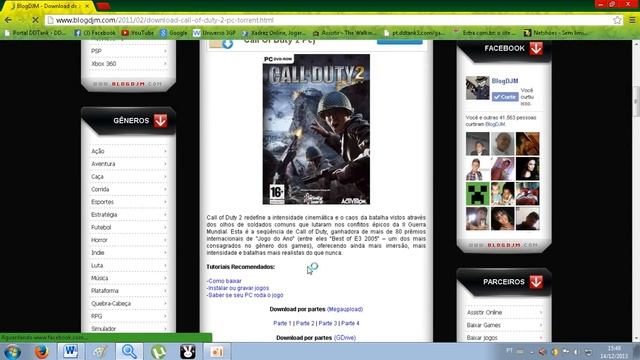This screenshot has width=640, height=360.
Task: Select the BlogDJM - Download tab
Action: [47, 6]
